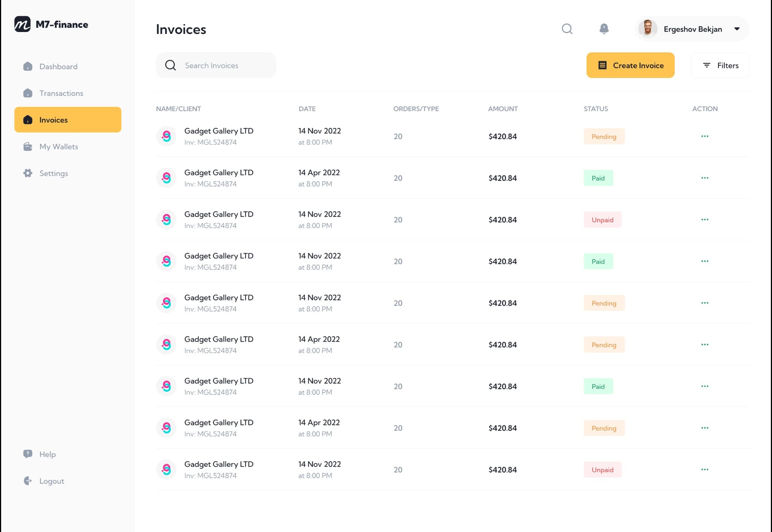Expand the Ergeshov Bekjan profile dropdown

click(737, 29)
